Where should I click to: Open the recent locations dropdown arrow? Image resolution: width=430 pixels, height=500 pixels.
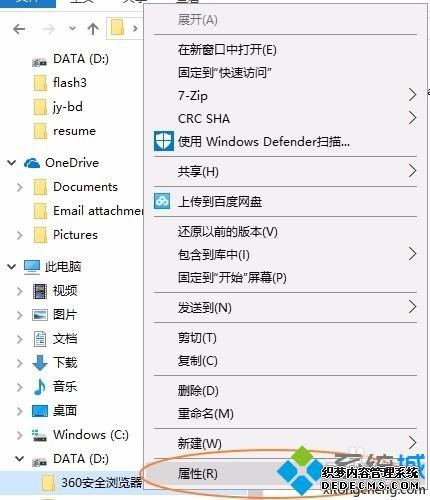[72, 29]
